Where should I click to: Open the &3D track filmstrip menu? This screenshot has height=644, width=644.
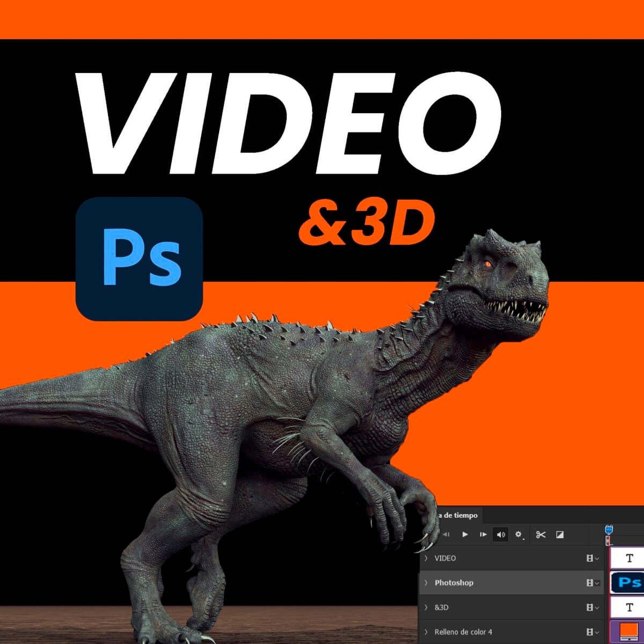[x=592, y=608]
